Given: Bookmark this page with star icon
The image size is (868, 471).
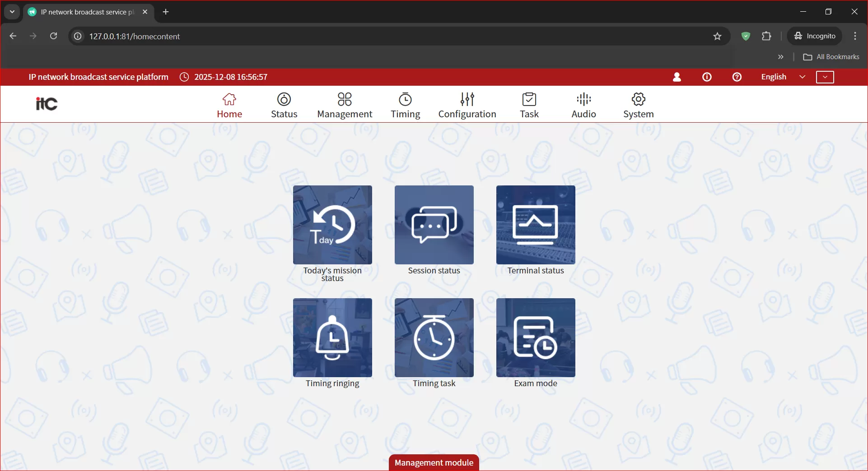Looking at the screenshot, I should (717, 37).
